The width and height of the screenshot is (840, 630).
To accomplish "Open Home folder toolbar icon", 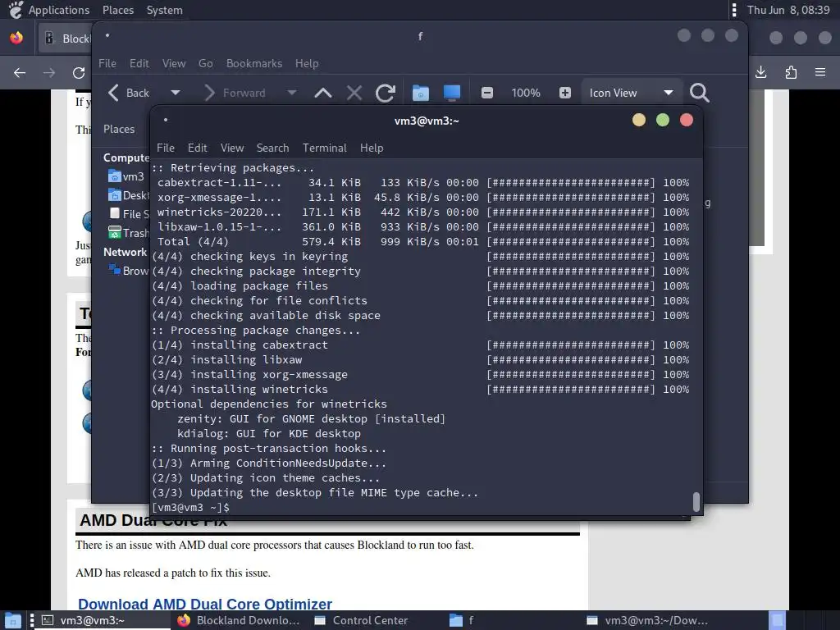I will coord(421,94).
